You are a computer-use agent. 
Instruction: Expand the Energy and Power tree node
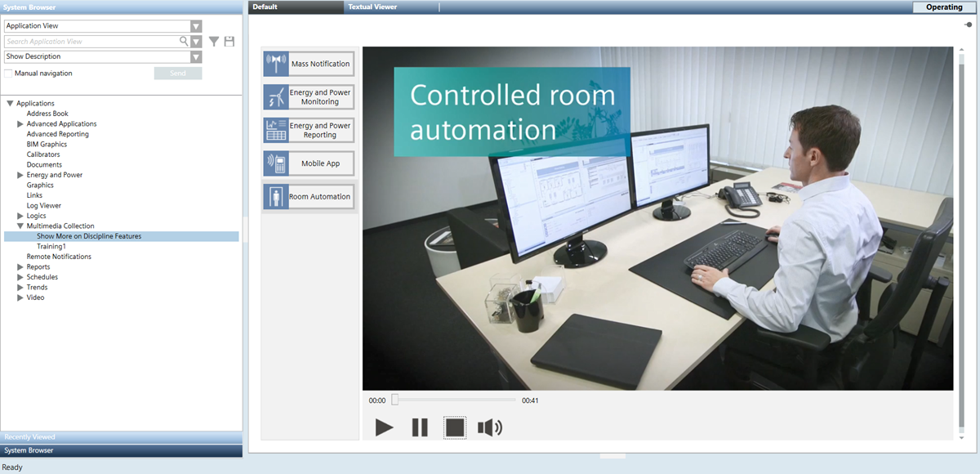coord(20,175)
